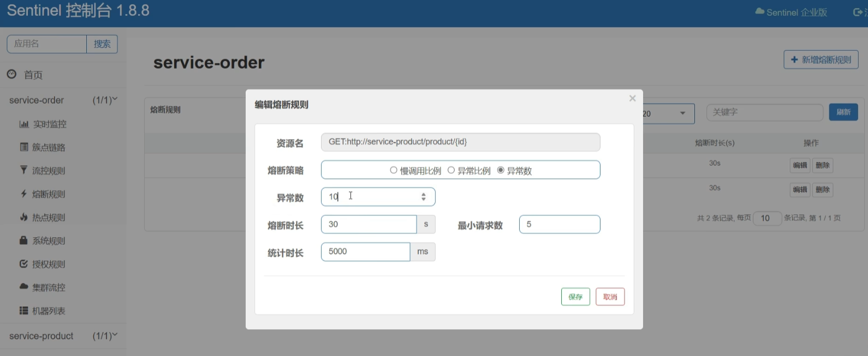Click the check-square icon for 授权规则
Image resolution: width=868 pixels, height=356 pixels.
23,263
